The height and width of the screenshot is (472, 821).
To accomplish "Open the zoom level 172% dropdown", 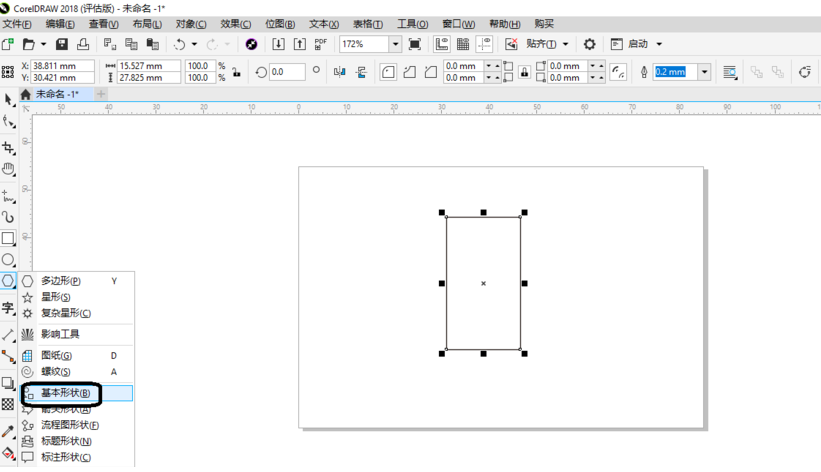I will [395, 44].
